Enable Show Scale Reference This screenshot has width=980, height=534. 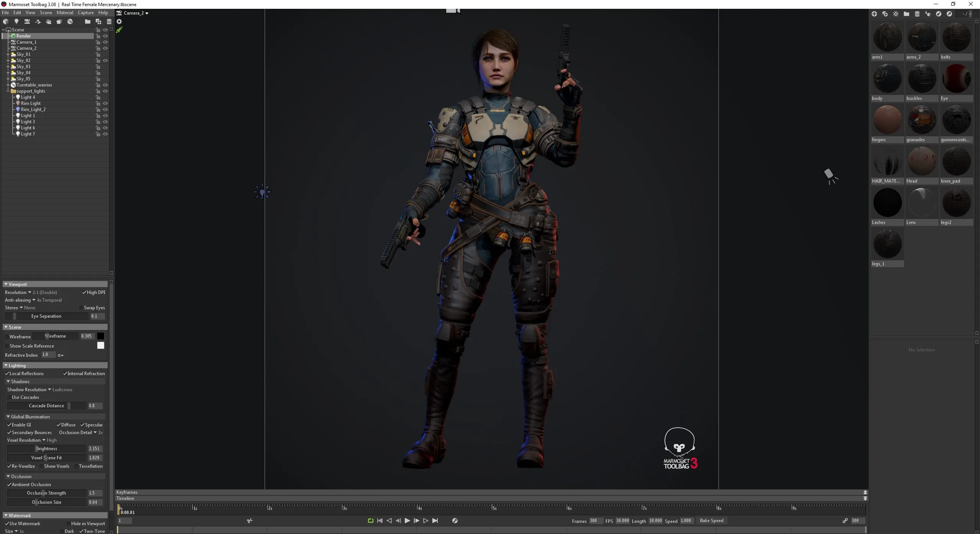pos(7,346)
